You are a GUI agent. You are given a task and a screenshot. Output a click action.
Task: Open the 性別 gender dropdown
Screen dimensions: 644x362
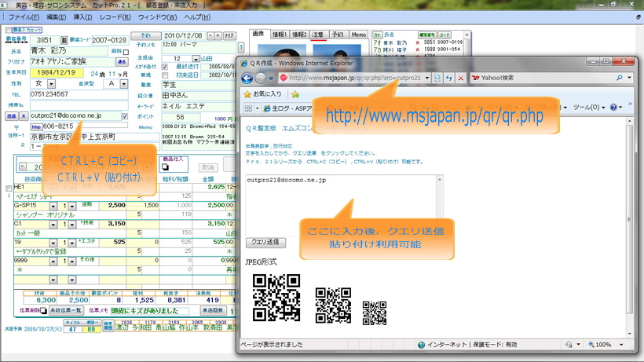[x=51, y=84]
